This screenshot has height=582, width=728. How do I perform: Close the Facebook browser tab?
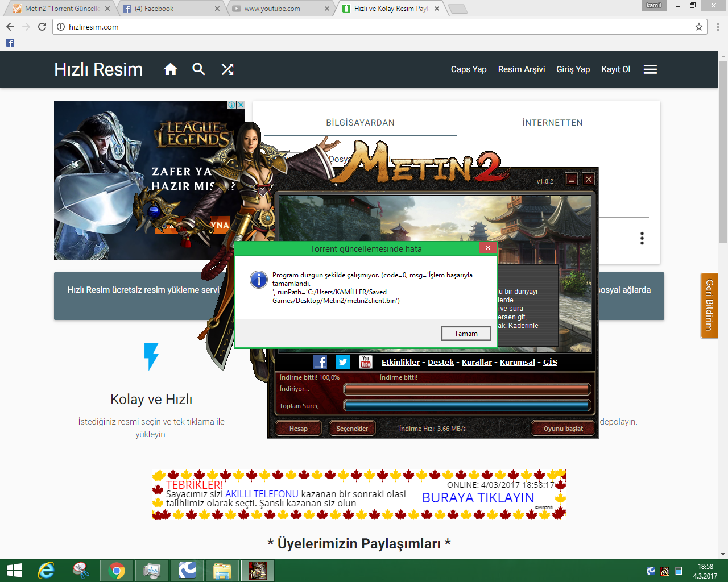[x=217, y=9]
